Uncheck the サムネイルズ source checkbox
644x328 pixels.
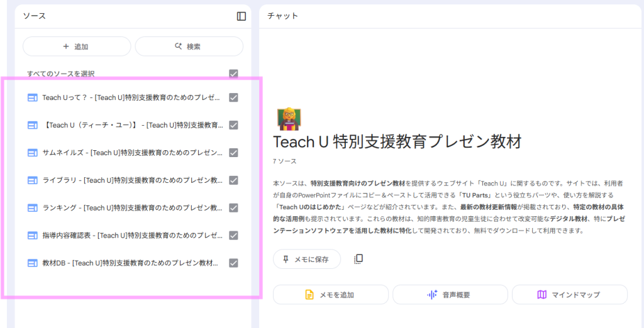coord(233,153)
